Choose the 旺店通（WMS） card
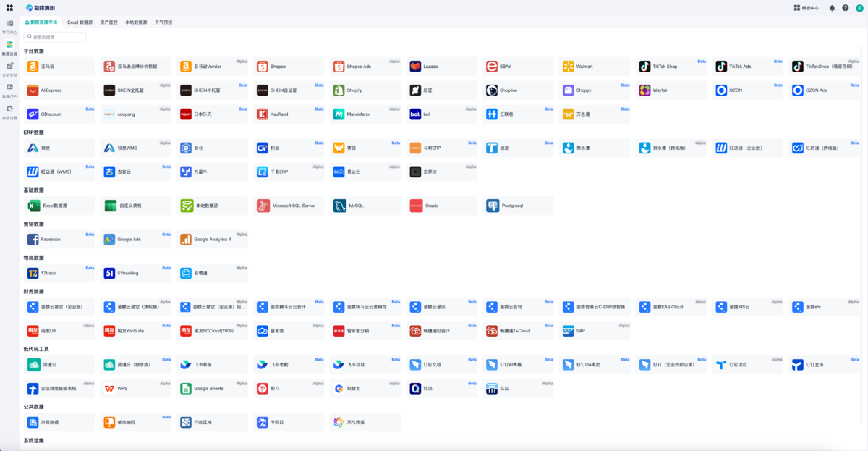 (x=59, y=172)
